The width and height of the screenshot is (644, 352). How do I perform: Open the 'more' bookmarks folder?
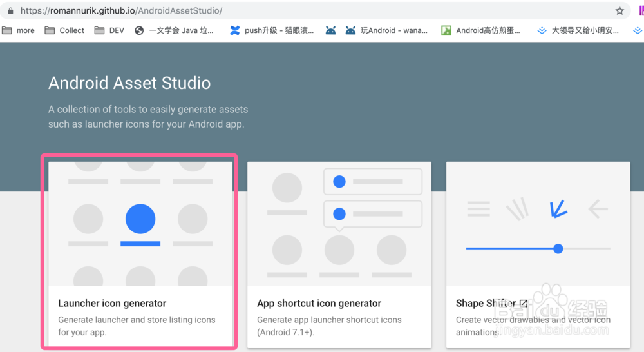pyautogui.click(x=18, y=30)
